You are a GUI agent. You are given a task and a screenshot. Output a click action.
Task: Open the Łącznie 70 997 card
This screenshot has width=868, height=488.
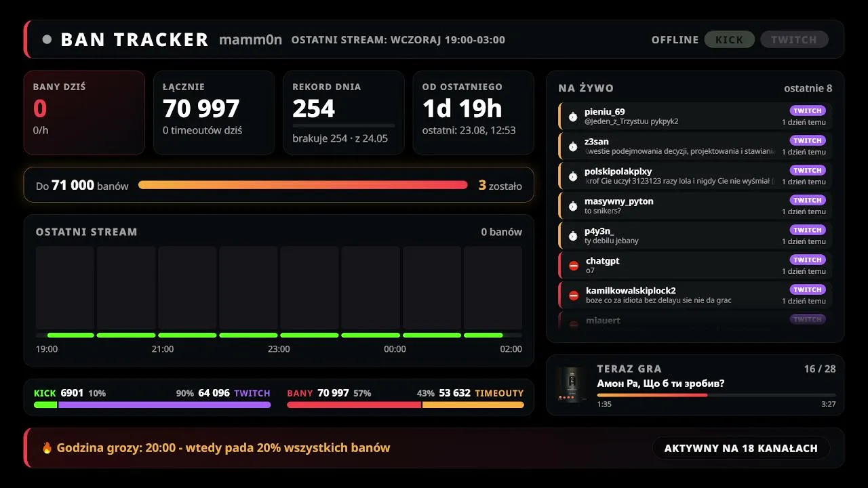tap(214, 113)
